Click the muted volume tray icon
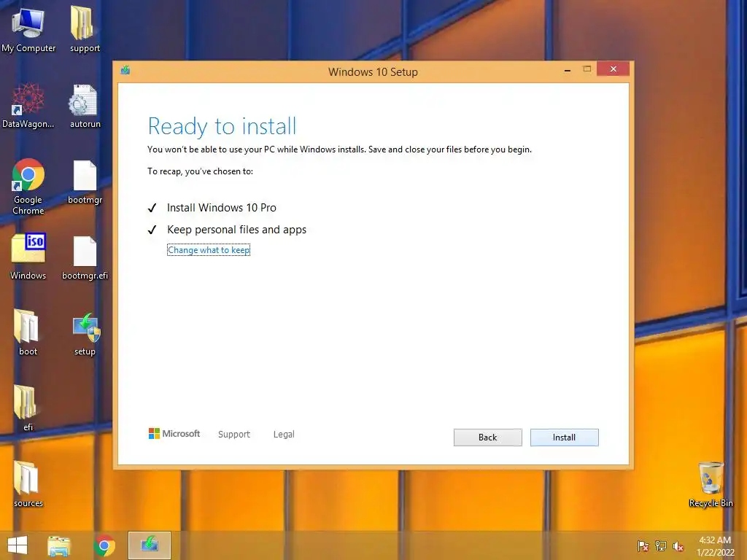Image resolution: width=747 pixels, height=560 pixels. click(x=678, y=546)
